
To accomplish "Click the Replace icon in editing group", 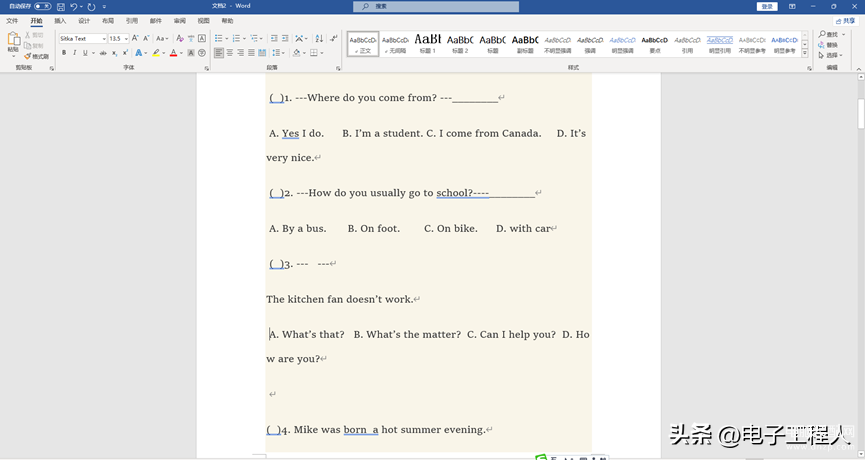I will pyautogui.click(x=828, y=45).
